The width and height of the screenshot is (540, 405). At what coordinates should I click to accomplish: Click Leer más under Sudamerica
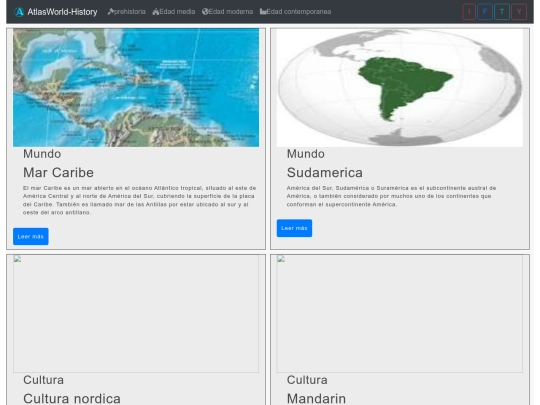294,228
